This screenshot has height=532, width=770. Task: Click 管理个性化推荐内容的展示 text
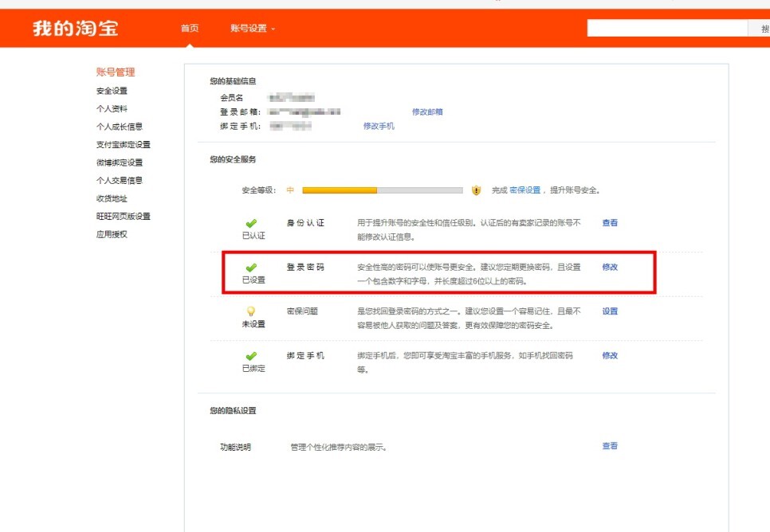click(338, 447)
